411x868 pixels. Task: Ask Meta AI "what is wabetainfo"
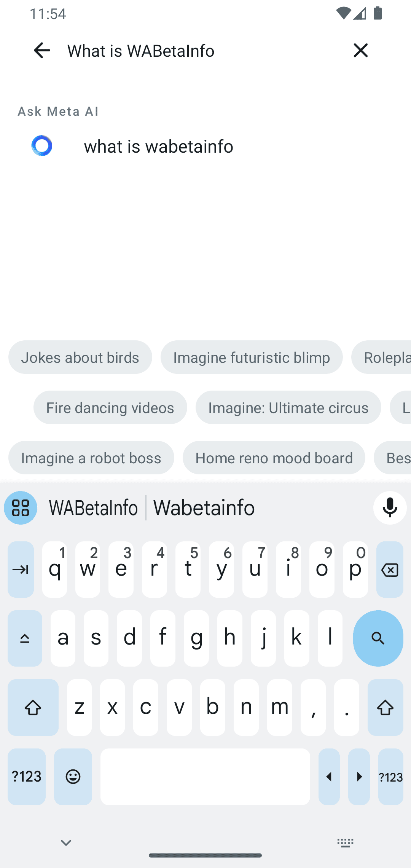point(159,146)
